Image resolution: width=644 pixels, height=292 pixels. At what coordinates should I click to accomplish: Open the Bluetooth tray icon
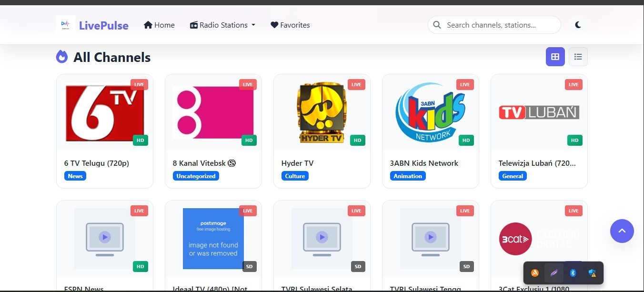tap(573, 273)
